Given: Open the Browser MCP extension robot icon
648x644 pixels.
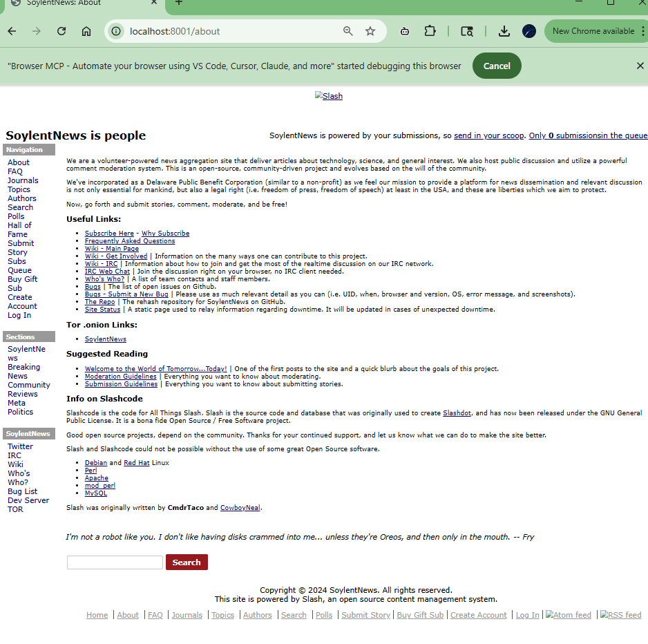Looking at the screenshot, I should [405, 31].
